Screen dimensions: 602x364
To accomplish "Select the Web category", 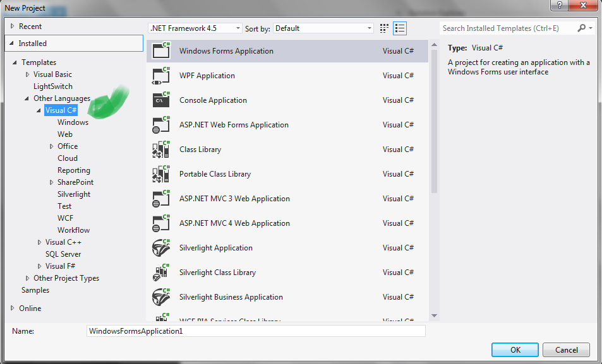I will click(65, 134).
